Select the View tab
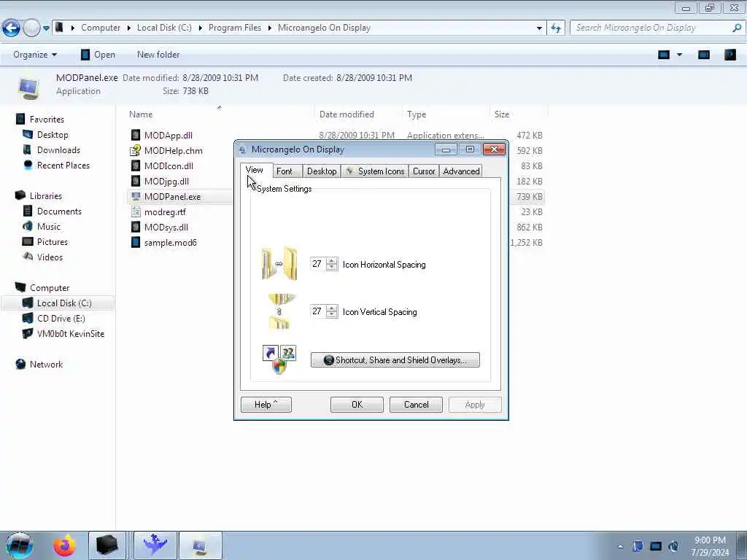Image resolution: width=747 pixels, height=560 pixels. pyautogui.click(x=255, y=169)
